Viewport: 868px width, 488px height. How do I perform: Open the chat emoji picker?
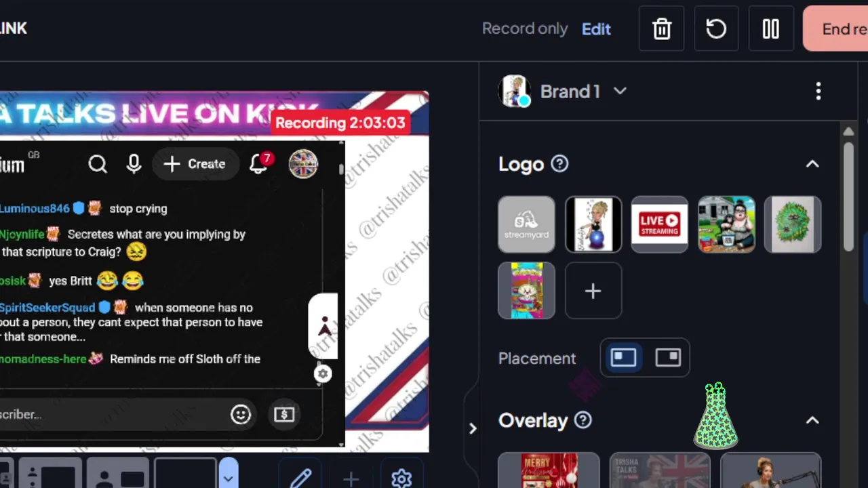[241, 414]
